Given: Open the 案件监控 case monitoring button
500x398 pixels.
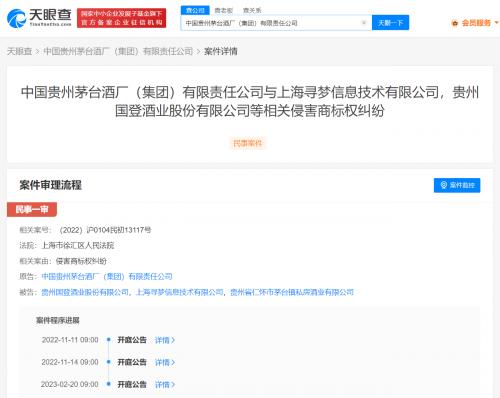Looking at the screenshot, I should pyautogui.click(x=457, y=185).
